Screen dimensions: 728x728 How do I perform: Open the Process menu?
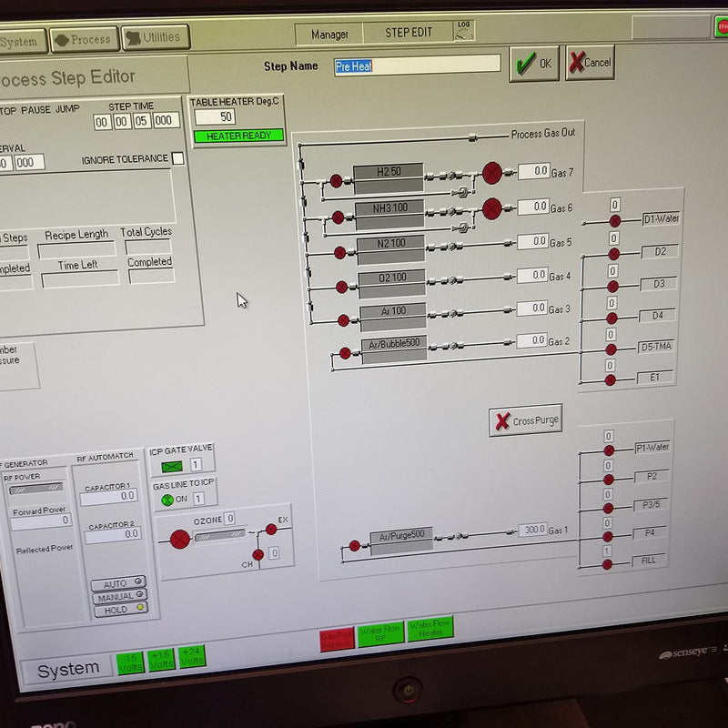click(83, 39)
